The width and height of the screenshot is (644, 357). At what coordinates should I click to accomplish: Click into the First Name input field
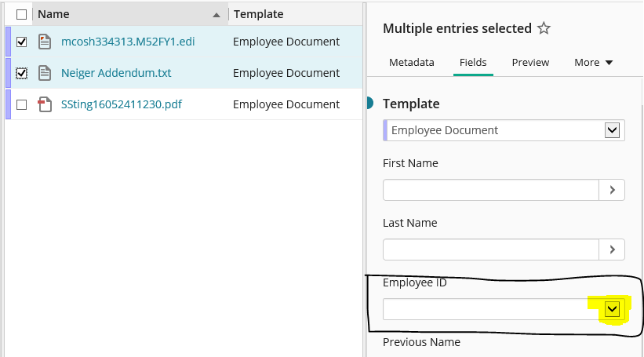[x=491, y=190]
